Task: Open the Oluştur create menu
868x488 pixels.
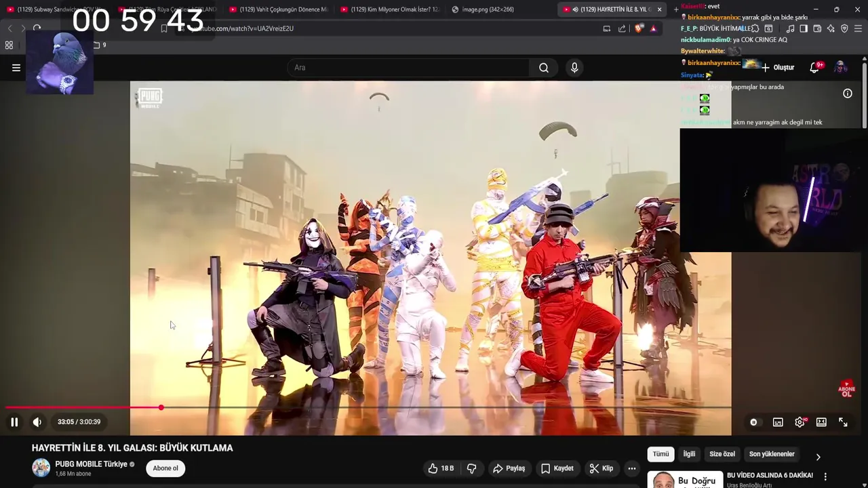Action: pos(778,68)
